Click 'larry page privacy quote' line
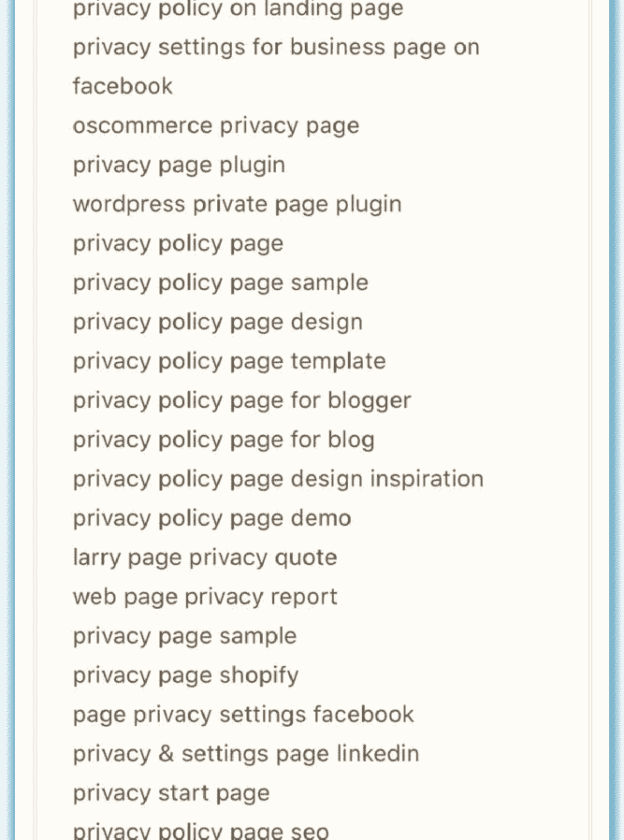This screenshot has height=840, width=624. coord(205,558)
